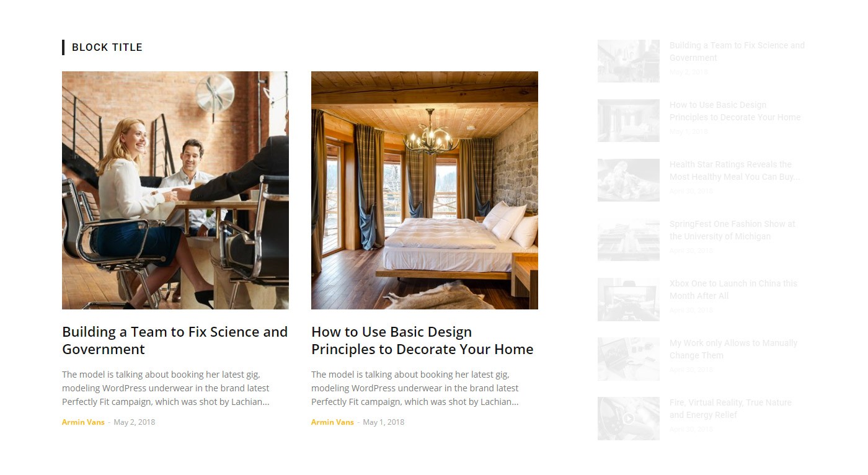Viewport: 868px width, 475px height.
Task: Click the BLOCK TITLE heading
Action: pos(107,47)
